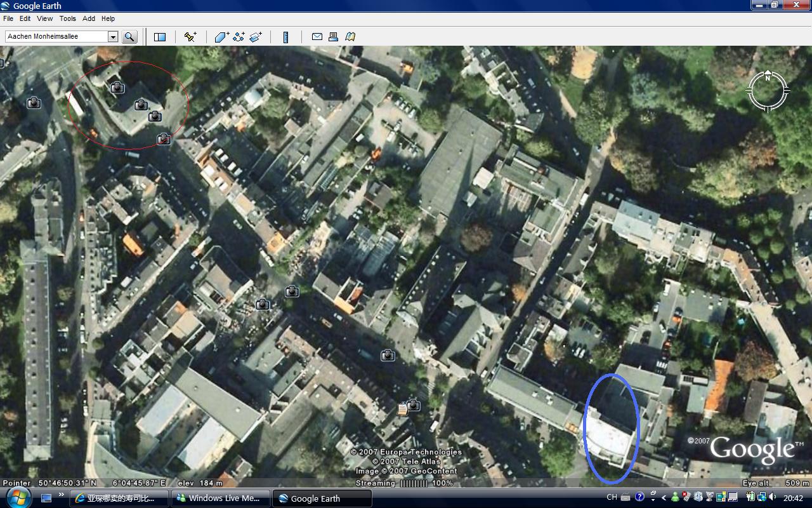Click the View in Google Maps icon

(350, 37)
